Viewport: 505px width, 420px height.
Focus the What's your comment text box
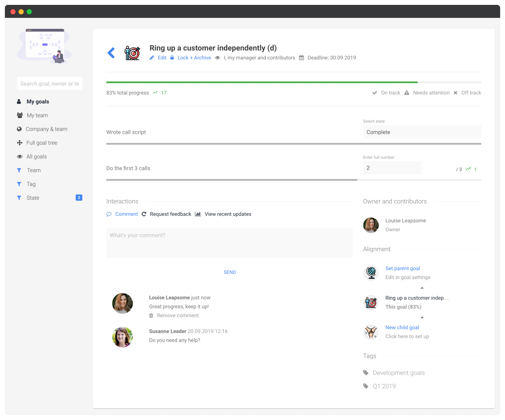(x=230, y=243)
